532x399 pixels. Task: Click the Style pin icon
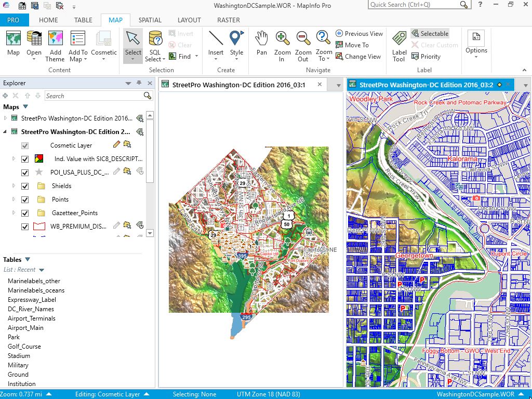click(x=236, y=43)
